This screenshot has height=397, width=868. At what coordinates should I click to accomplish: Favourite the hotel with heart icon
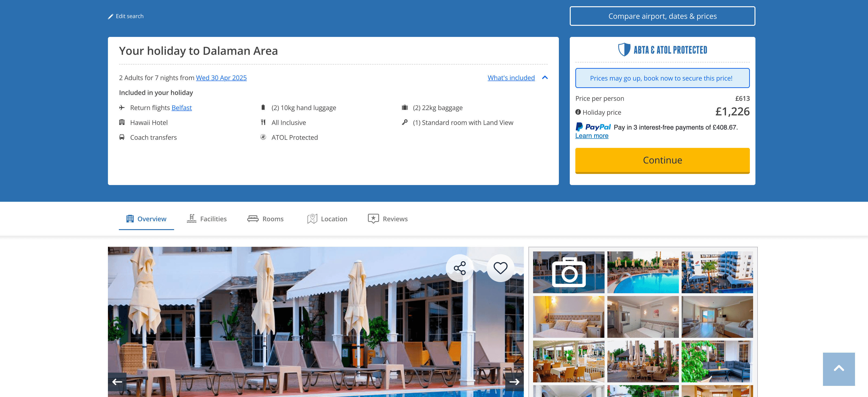[500, 268]
